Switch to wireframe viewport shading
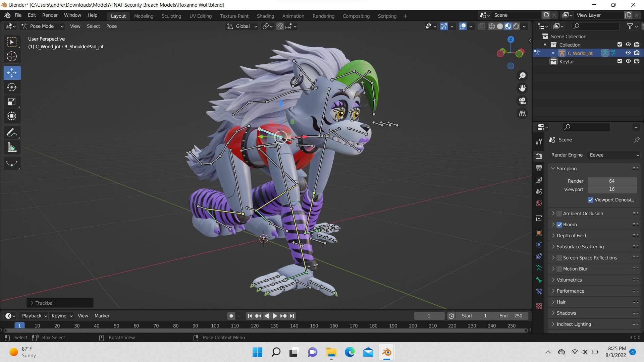 point(492,26)
